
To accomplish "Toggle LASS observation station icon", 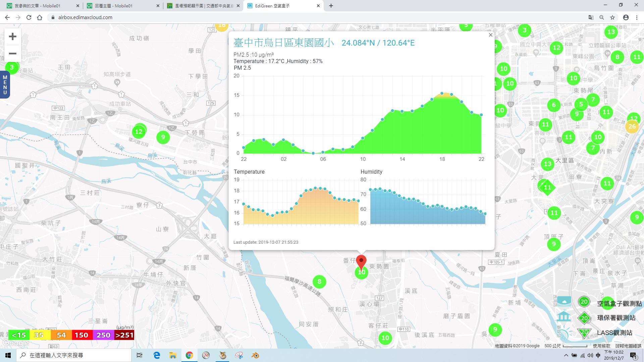I will (x=564, y=333).
